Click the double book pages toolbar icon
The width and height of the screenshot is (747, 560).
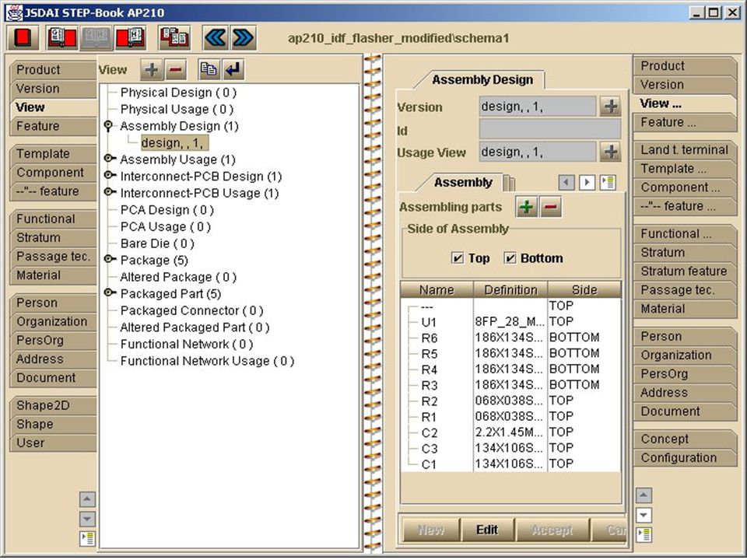(174, 37)
